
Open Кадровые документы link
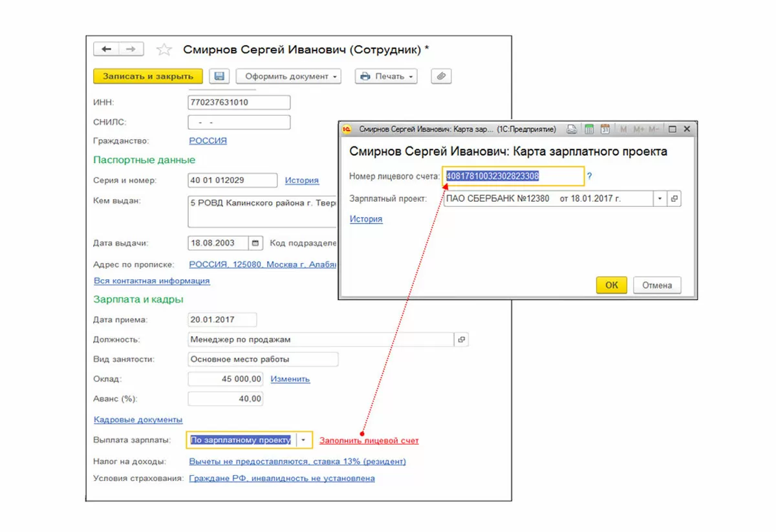pos(138,420)
